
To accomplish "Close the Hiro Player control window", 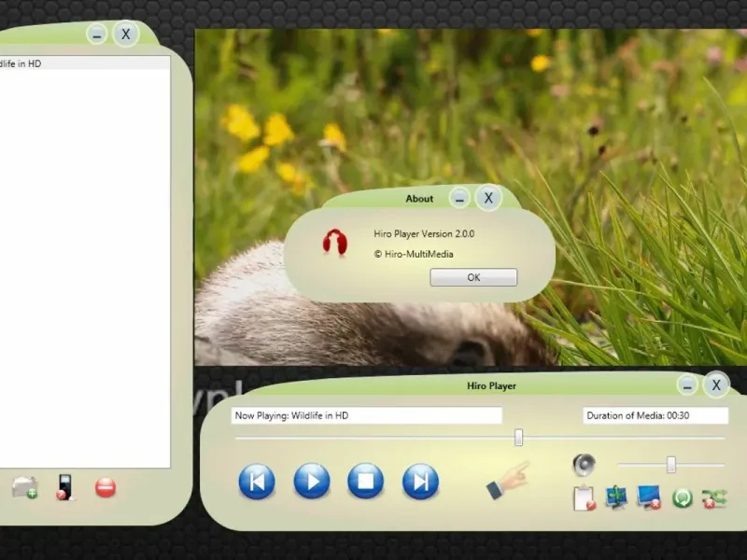I will [x=716, y=385].
